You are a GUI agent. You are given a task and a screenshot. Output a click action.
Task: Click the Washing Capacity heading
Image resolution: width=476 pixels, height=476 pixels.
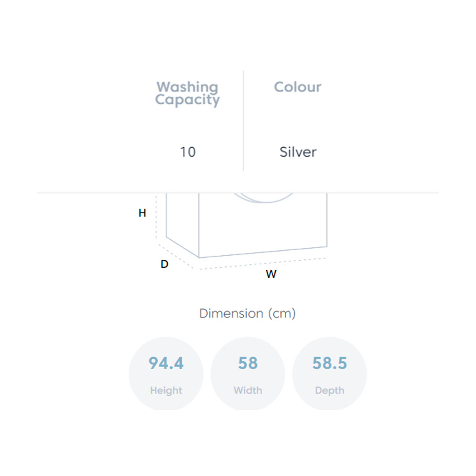[x=187, y=93]
